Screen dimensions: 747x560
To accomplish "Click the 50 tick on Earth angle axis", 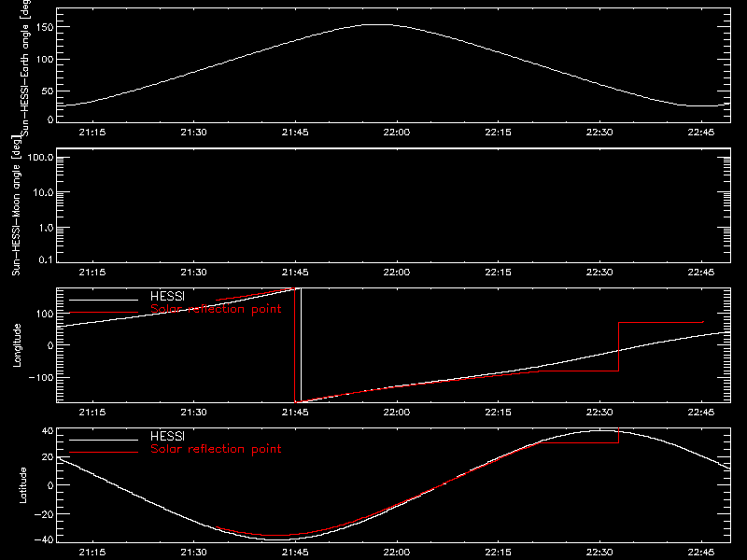I will coord(48,91).
